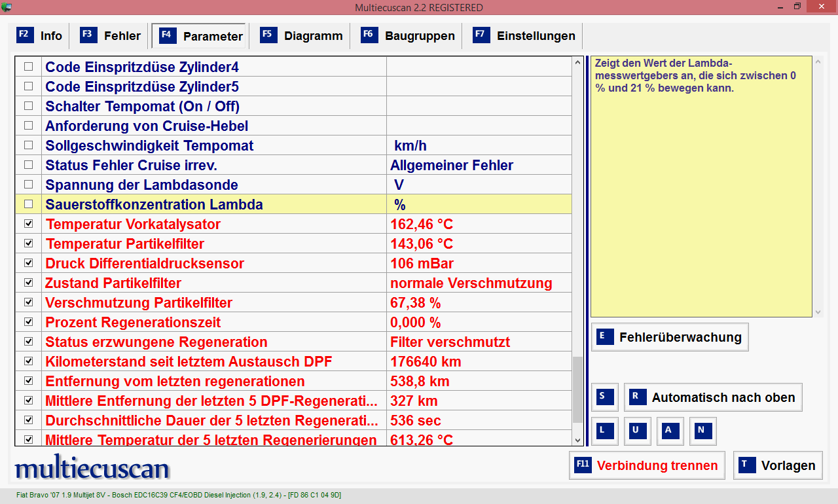Click the U shortcut button

click(638, 431)
